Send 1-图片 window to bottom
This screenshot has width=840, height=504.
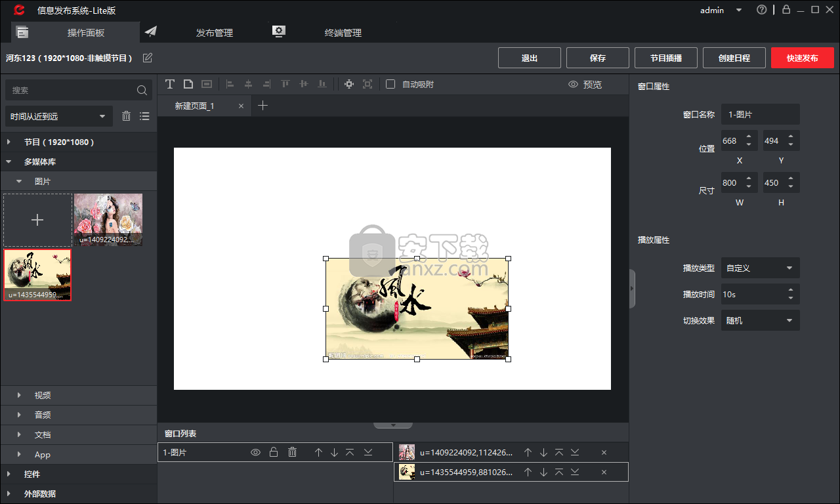point(368,452)
